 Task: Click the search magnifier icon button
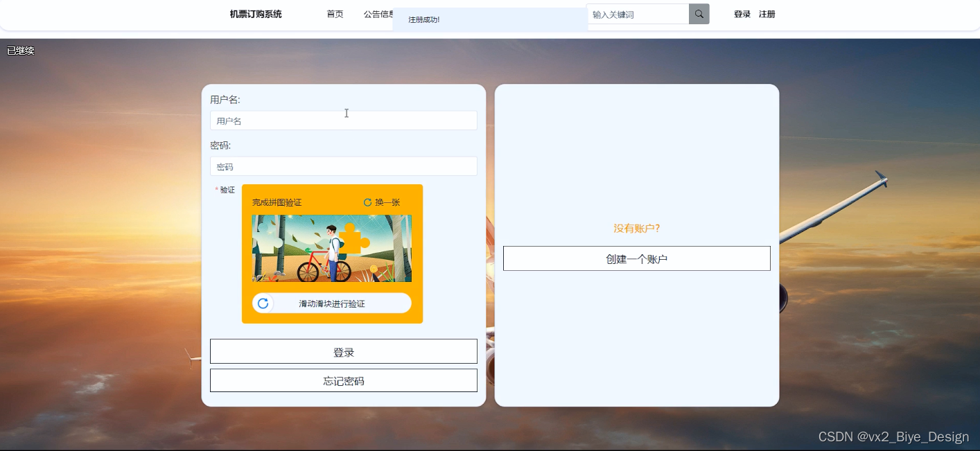699,14
